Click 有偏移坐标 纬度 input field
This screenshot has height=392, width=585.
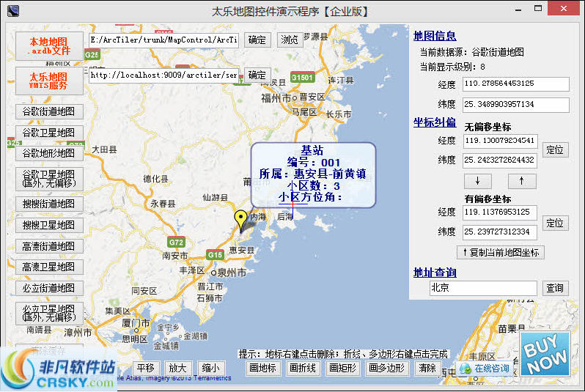click(500, 232)
